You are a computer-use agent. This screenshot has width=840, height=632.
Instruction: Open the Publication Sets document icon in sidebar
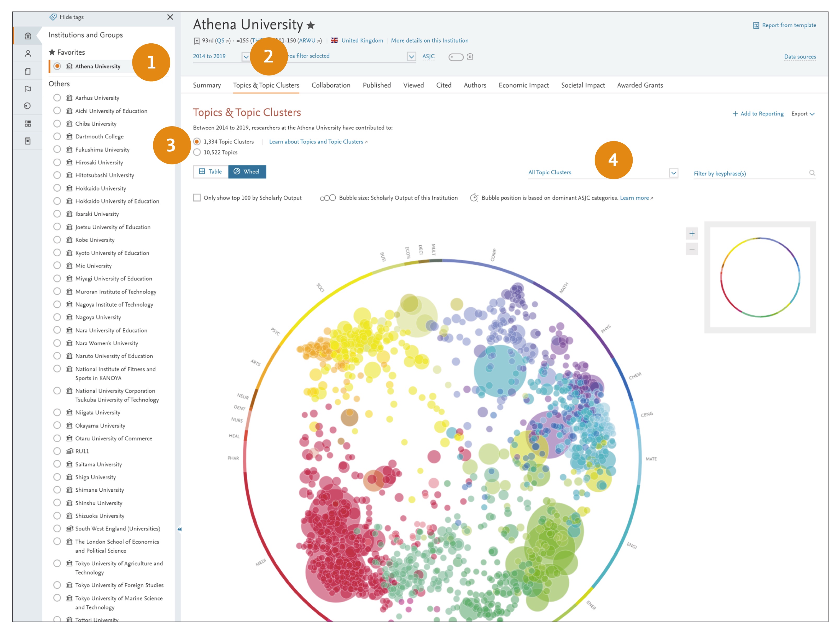[28, 71]
